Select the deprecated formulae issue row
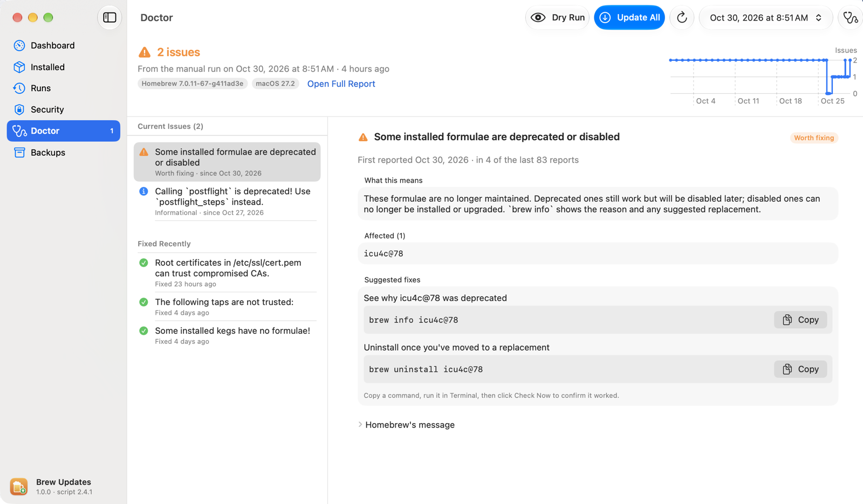Image resolution: width=863 pixels, height=504 pixels. (227, 162)
